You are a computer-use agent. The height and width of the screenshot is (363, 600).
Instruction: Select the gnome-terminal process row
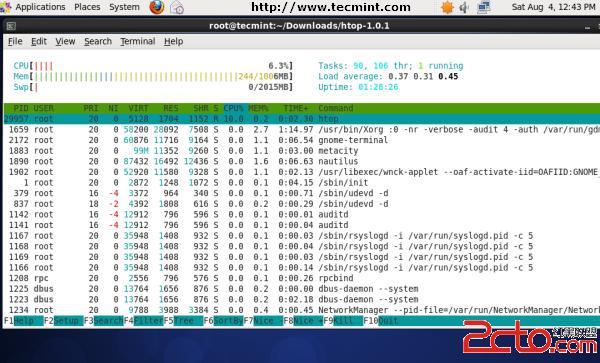tap(302, 140)
